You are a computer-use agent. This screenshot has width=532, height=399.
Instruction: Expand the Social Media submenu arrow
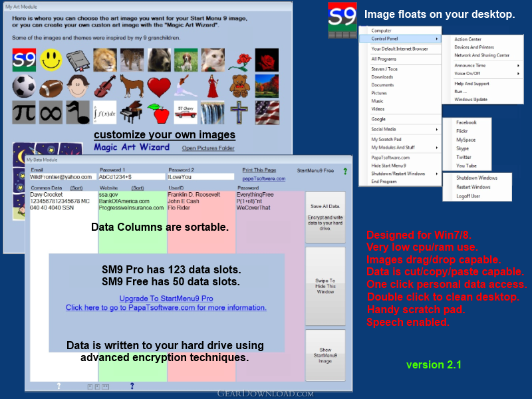437,129
